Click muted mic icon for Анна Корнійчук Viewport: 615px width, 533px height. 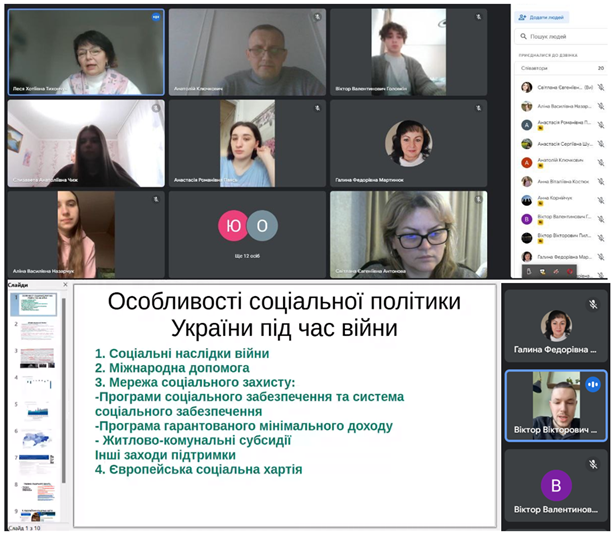tap(601, 200)
